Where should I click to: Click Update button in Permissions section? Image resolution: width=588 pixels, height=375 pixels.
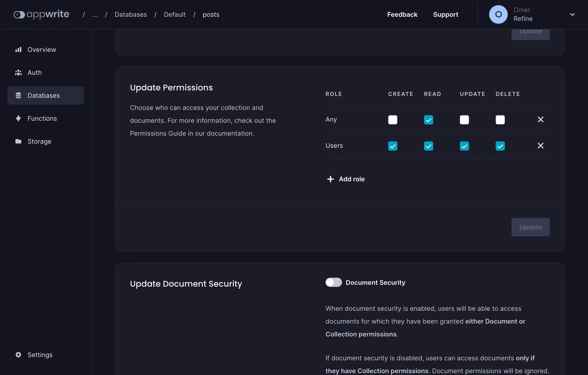530,227
